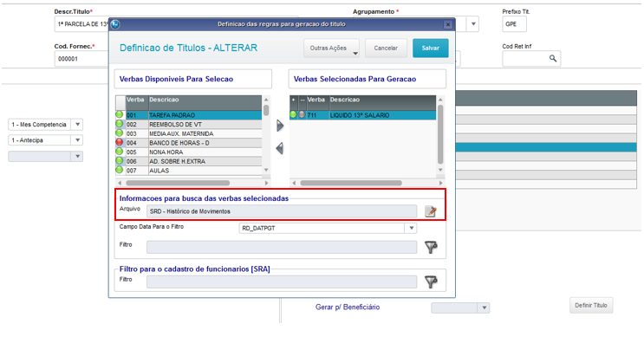Click green status dot of verba 003

tap(120, 133)
